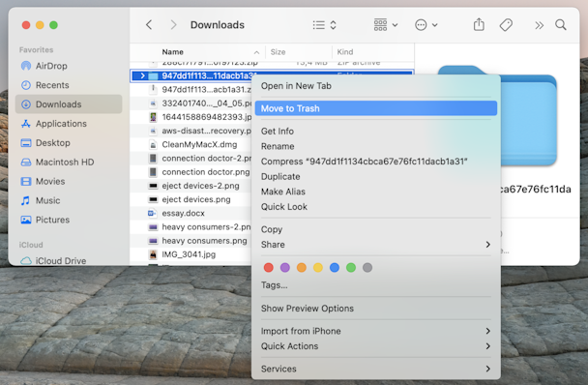The image size is (588, 385).
Task: Open the list view switcher control
Action: 324,25
